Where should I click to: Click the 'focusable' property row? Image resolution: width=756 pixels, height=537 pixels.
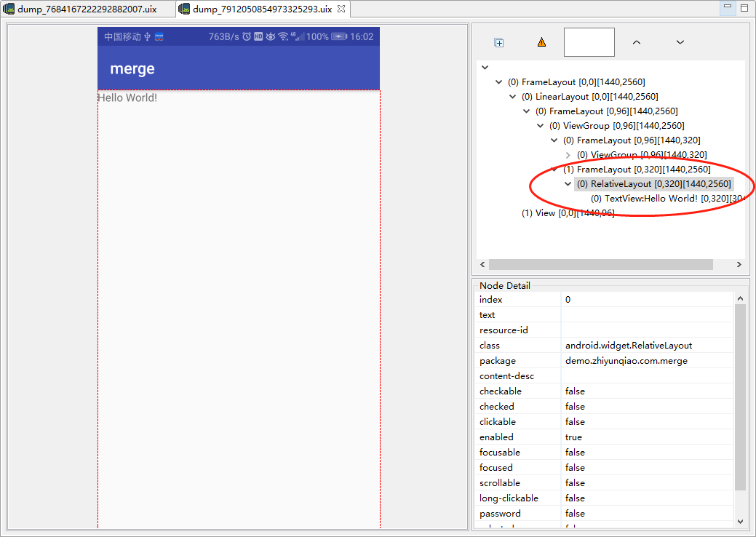604,453
